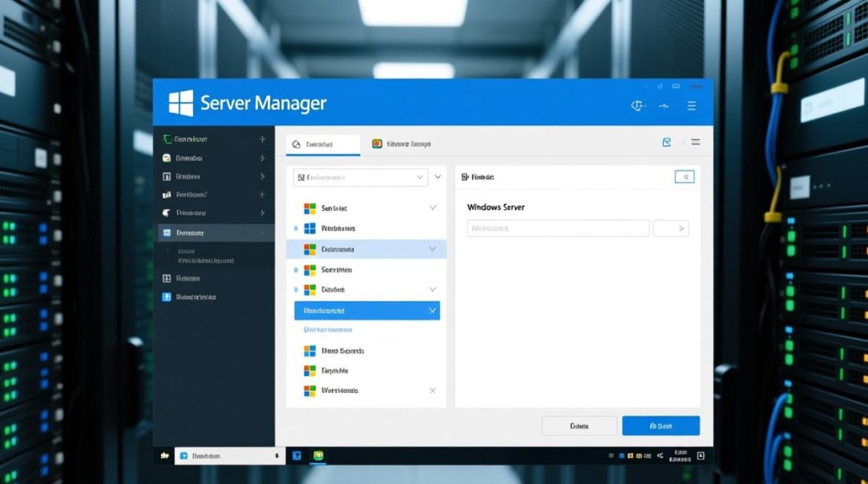Open the Start button on the taskbar
The image size is (868, 484).
coord(165,456)
